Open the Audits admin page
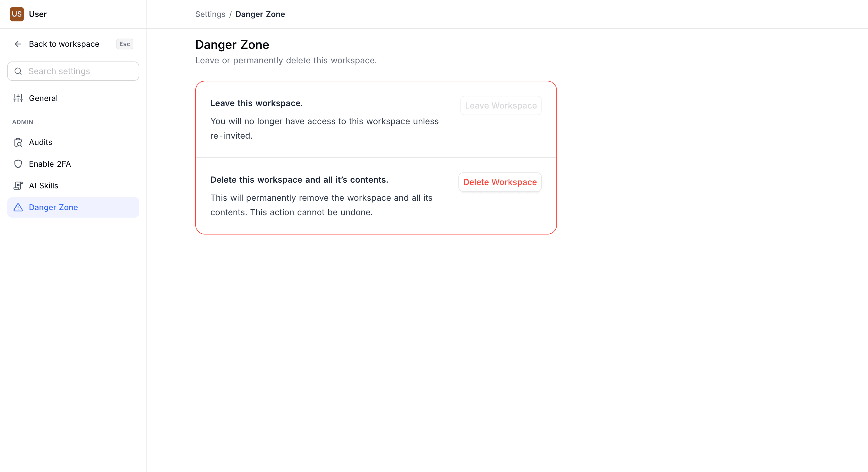The image size is (868, 472). pyautogui.click(x=73, y=142)
